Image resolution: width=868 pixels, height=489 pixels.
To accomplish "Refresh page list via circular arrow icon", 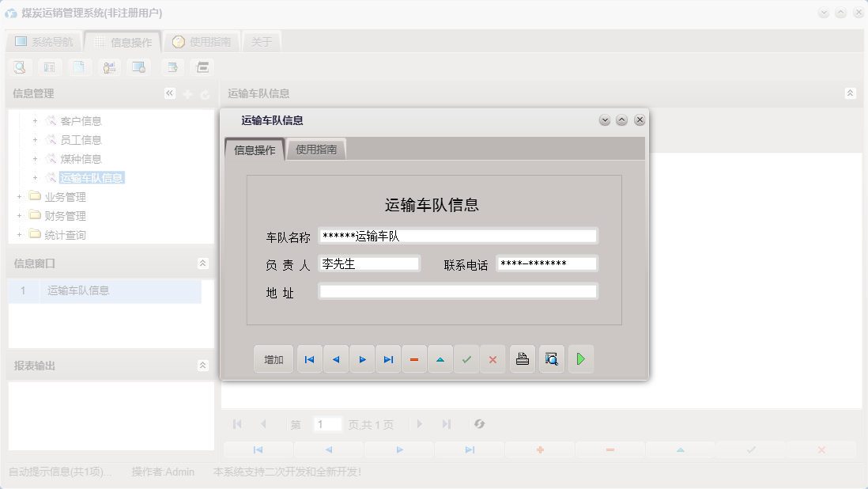I will (478, 424).
